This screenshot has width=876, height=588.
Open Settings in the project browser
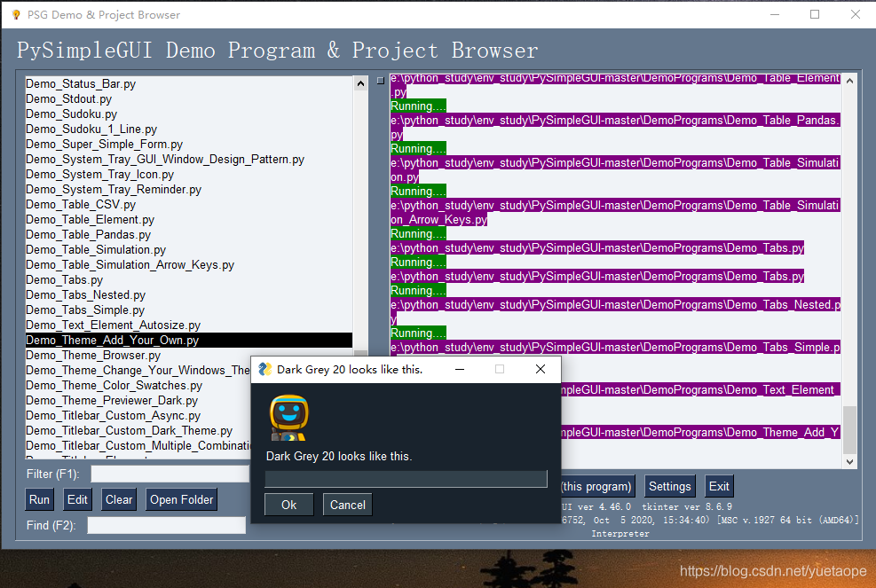tap(670, 486)
